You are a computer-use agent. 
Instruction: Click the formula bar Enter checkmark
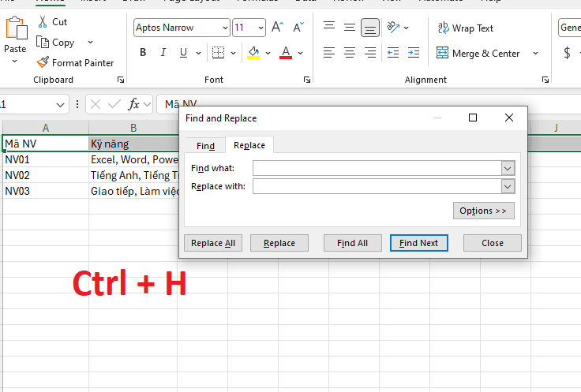click(x=114, y=104)
